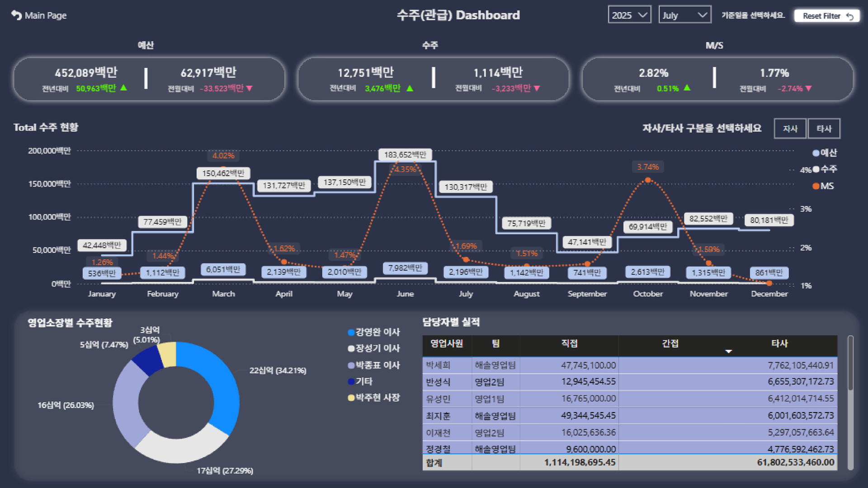
Task: Click the green up triangle beside 50,963백만
Action: (x=124, y=88)
